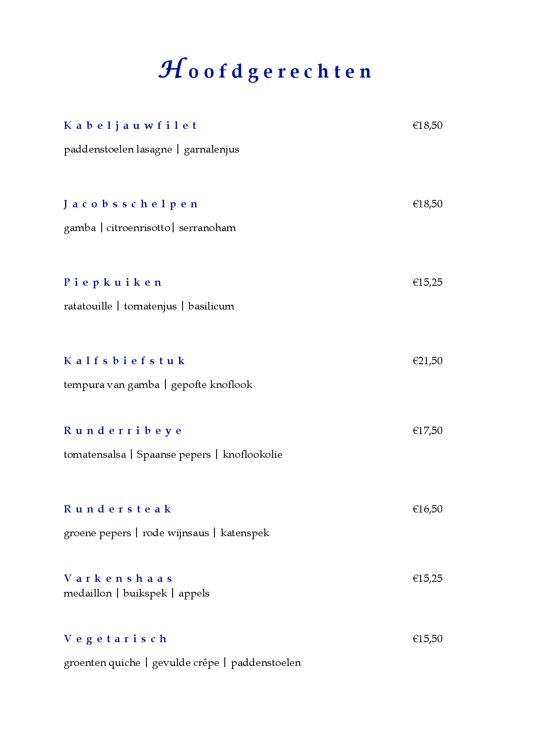Click the Jacobsschelpen price €18,50
This screenshot has height=756, width=534.
click(428, 204)
